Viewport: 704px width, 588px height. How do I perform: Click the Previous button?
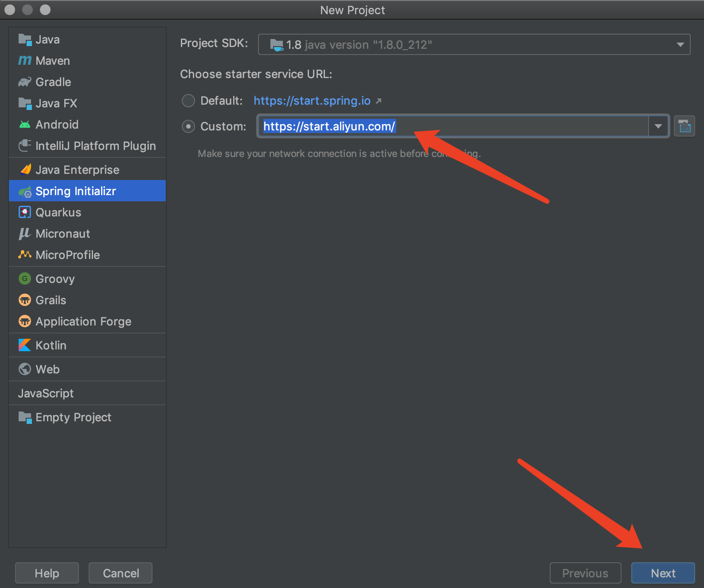coord(586,573)
